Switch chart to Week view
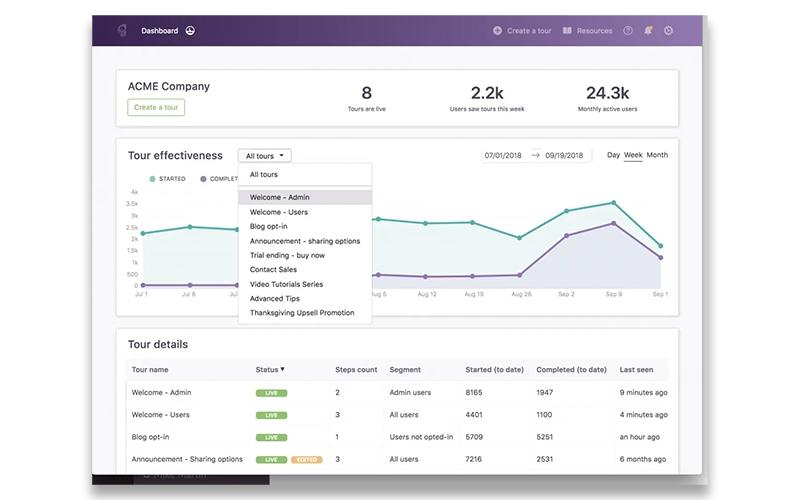This screenshot has height=500, width=800. click(633, 155)
